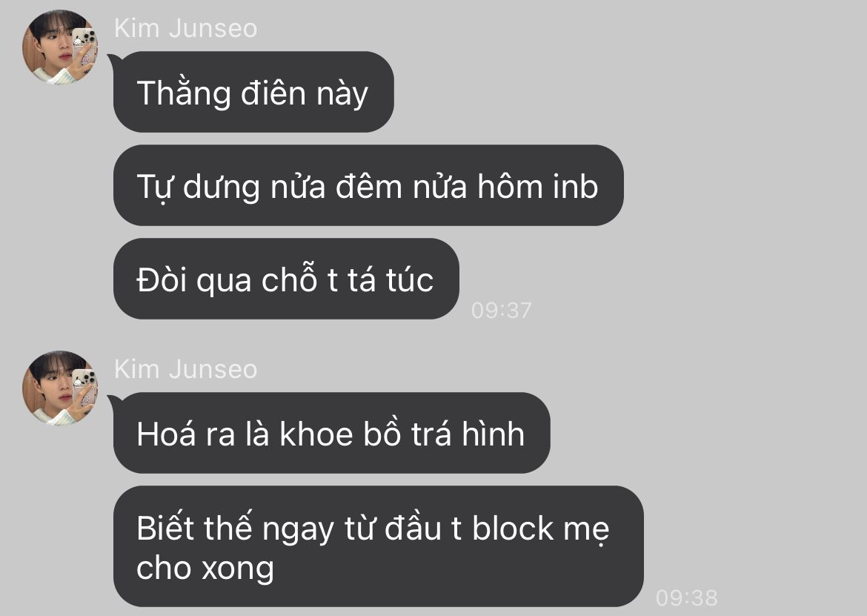867x616 pixels.
Task: Select the "Thằng điên này" message bubble
Action: (253, 92)
